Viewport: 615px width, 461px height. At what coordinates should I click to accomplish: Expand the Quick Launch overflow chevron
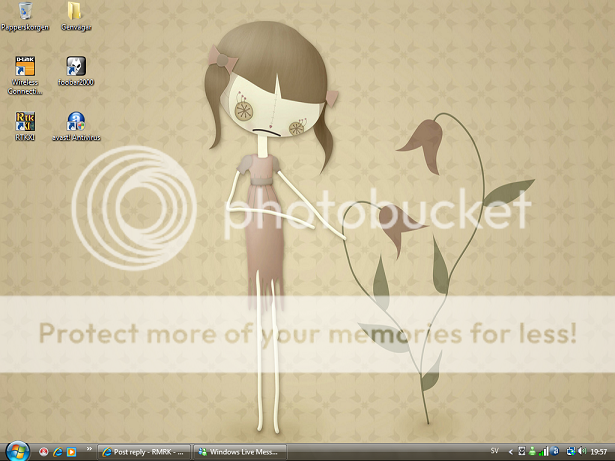coord(89,450)
